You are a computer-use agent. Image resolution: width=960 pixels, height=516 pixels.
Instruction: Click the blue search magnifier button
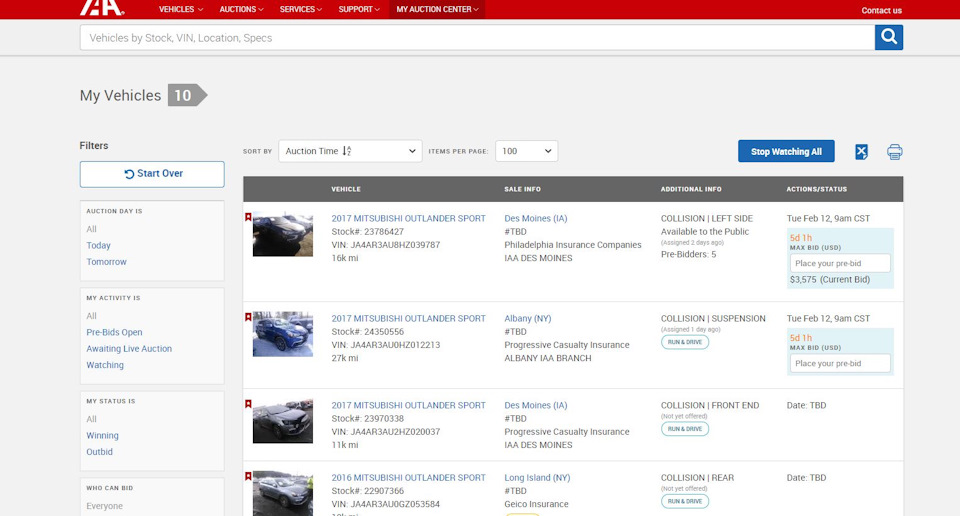click(888, 37)
